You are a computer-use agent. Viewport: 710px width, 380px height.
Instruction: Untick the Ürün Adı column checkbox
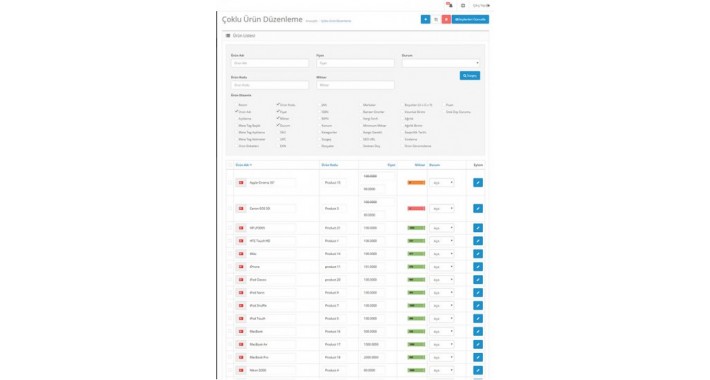tap(236, 111)
